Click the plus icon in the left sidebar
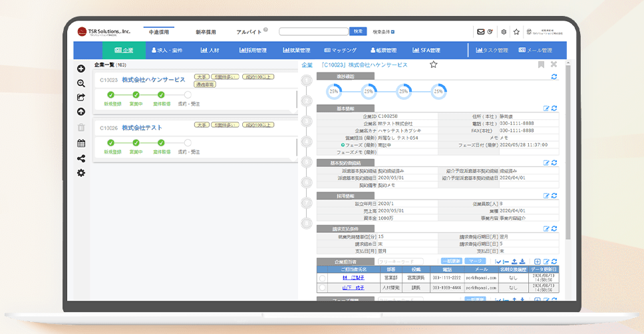The width and height of the screenshot is (644, 334). pyautogui.click(x=81, y=69)
